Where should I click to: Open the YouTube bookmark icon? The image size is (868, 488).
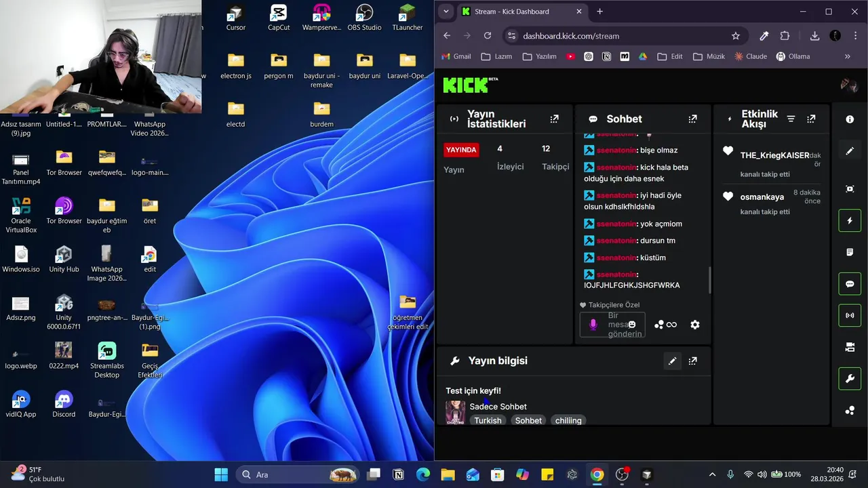(x=570, y=56)
